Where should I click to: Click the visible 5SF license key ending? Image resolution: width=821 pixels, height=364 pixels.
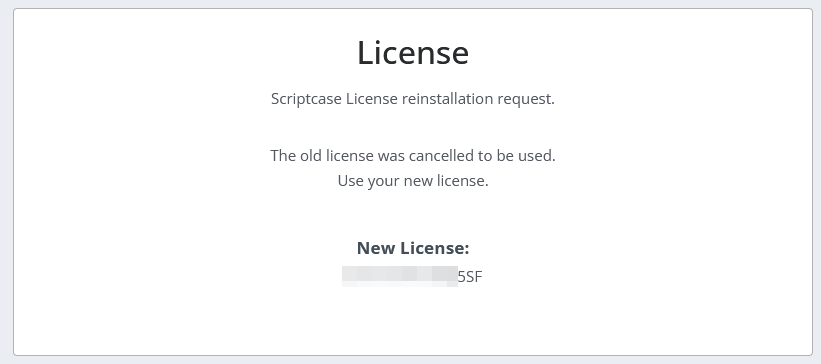pos(470,277)
